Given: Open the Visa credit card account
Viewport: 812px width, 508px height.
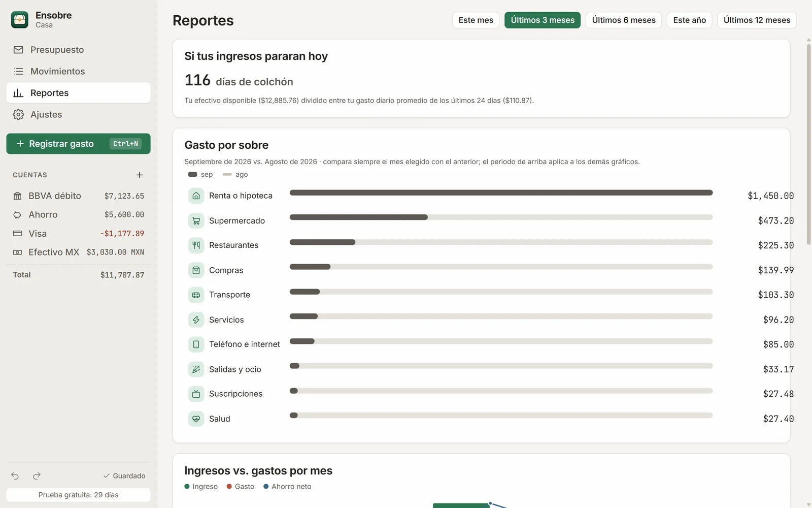Looking at the screenshot, I should coord(78,234).
